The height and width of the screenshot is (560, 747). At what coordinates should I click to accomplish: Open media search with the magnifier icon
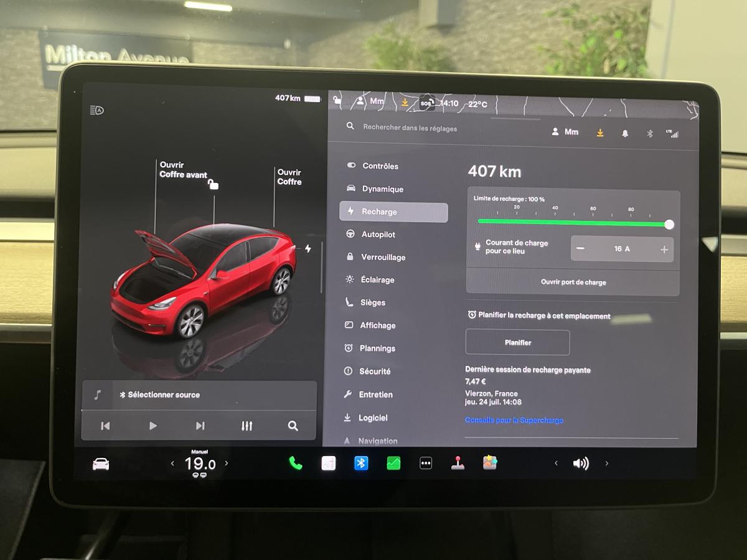(x=293, y=426)
